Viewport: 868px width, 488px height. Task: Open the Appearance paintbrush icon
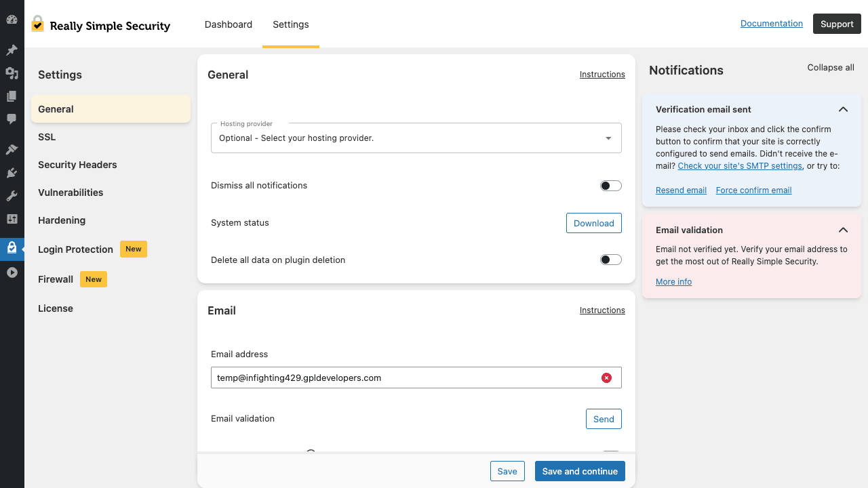click(x=12, y=150)
